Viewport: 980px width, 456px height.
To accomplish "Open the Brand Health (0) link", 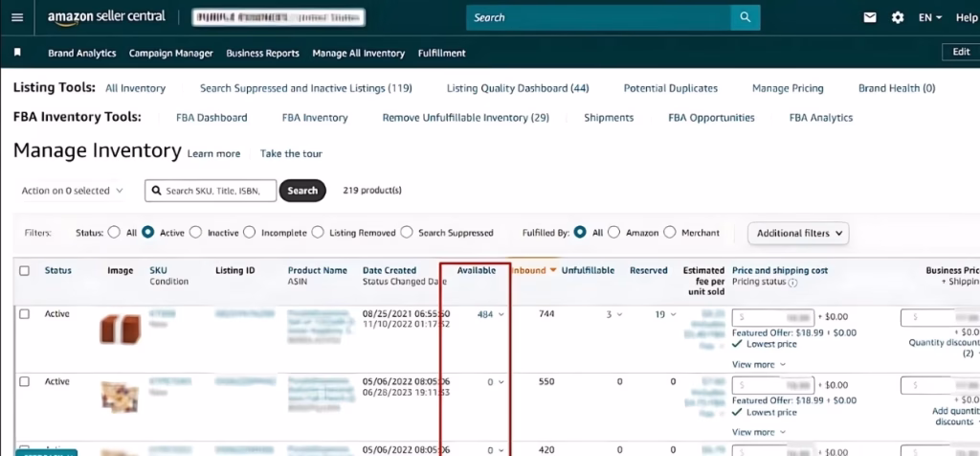I will pos(897,88).
